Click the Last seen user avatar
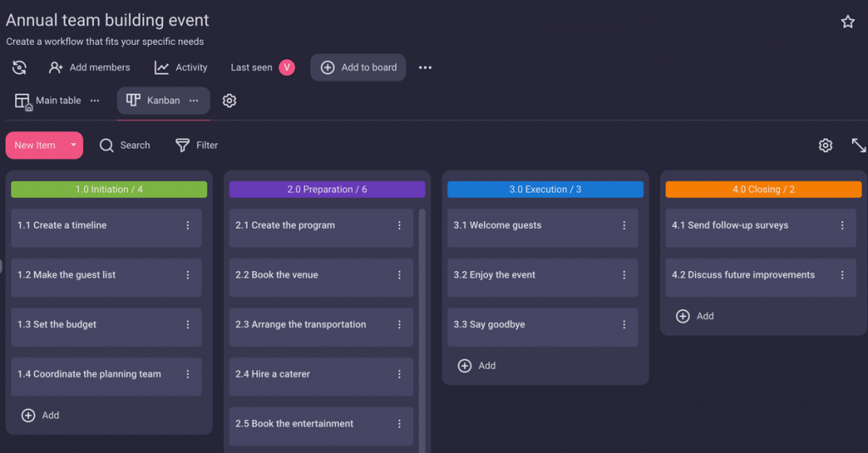 tap(287, 68)
